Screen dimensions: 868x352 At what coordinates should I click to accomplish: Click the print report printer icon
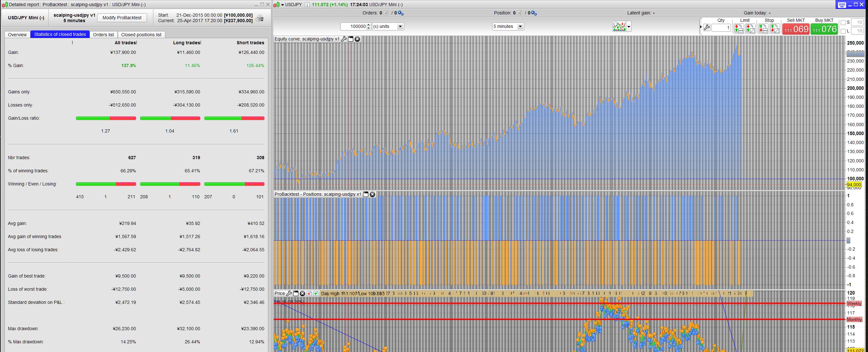(260, 18)
